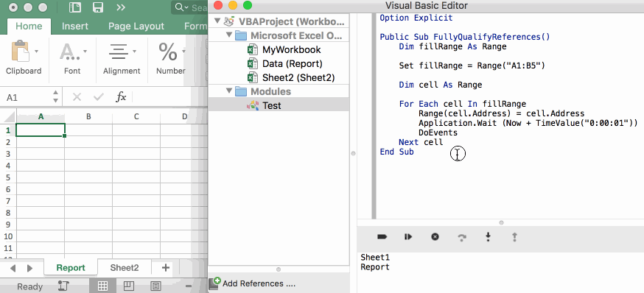Open the Font group dropdown arrow

click(x=85, y=52)
